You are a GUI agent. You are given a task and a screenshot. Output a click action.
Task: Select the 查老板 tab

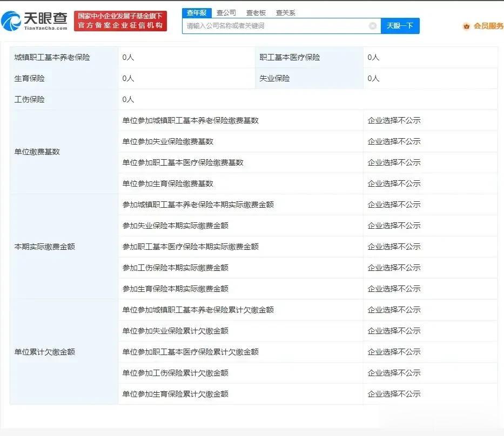click(256, 12)
